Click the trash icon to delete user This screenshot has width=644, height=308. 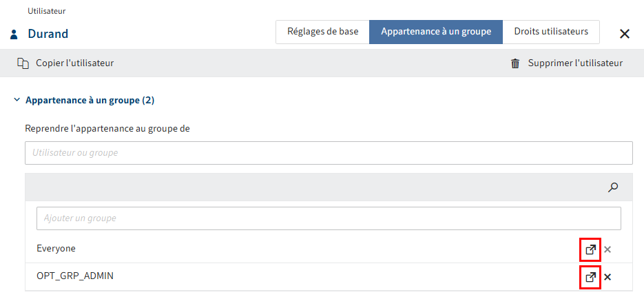click(515, 63)
